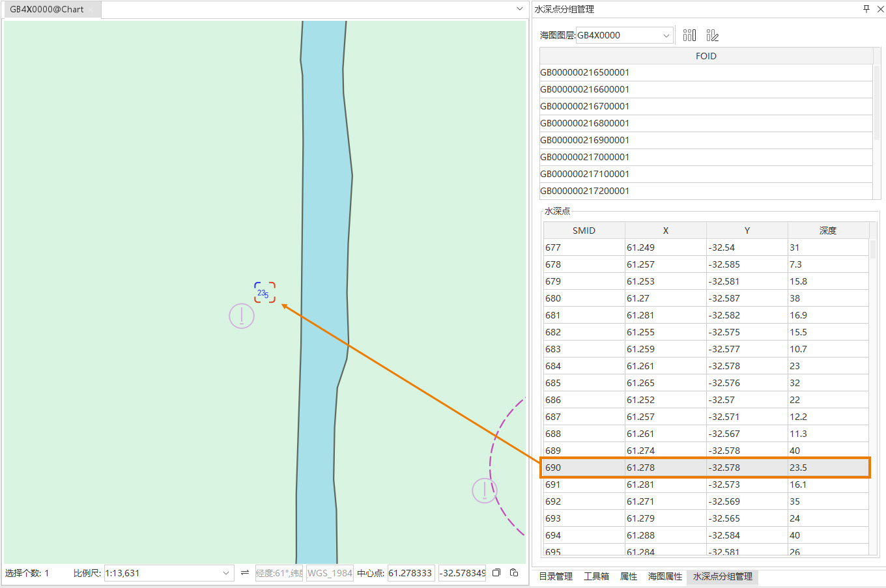Click the FOID column header
The height and width of the screenshot is (588, 886).
click(706, 56)
